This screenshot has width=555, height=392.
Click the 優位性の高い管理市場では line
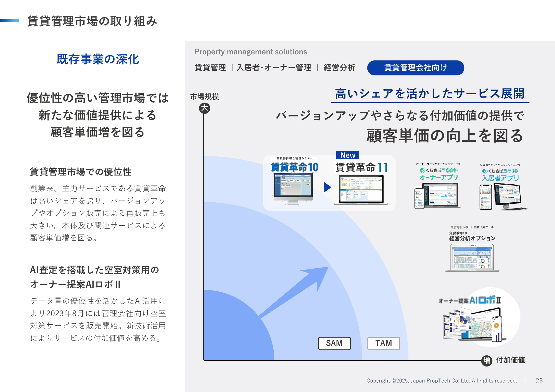coord(98,98)
